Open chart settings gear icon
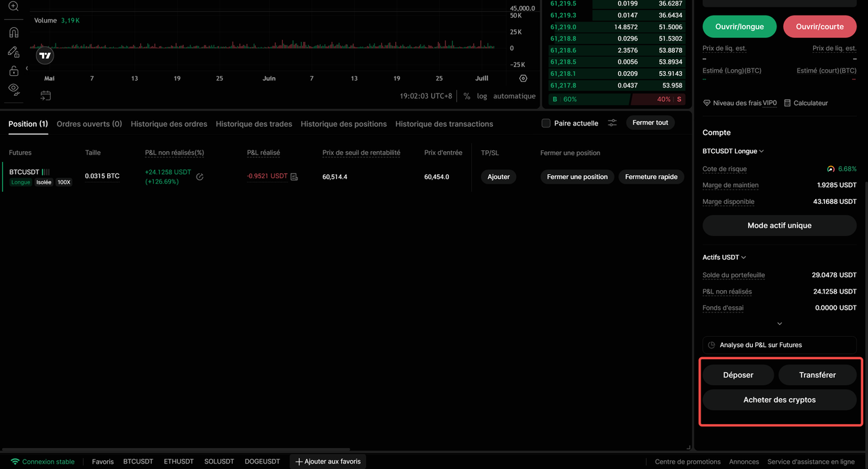Viewport: 868px width, 469px height. [x=523, y=79]
